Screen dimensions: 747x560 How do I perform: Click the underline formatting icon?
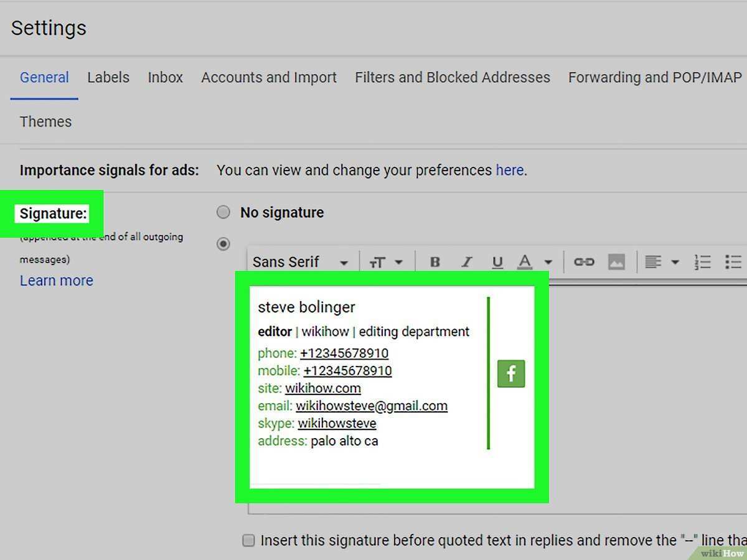[x=497, y=262]
